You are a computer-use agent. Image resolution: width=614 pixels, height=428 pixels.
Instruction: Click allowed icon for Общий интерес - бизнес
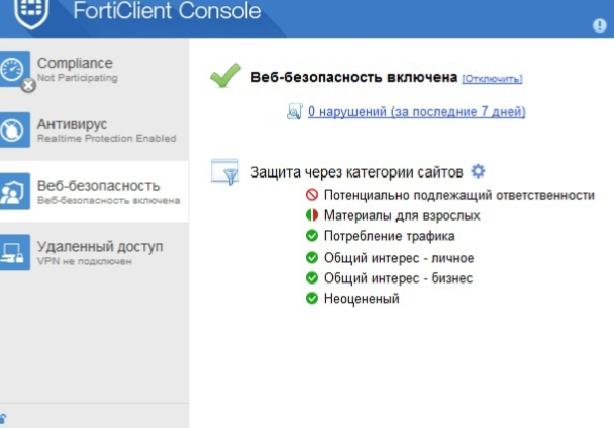tap(312, 278)
